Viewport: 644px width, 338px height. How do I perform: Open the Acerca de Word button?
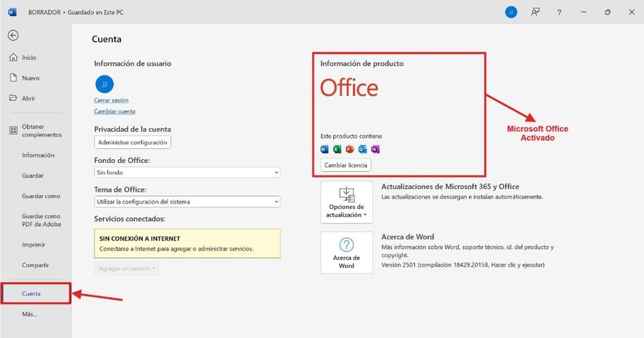coord(347,253)
